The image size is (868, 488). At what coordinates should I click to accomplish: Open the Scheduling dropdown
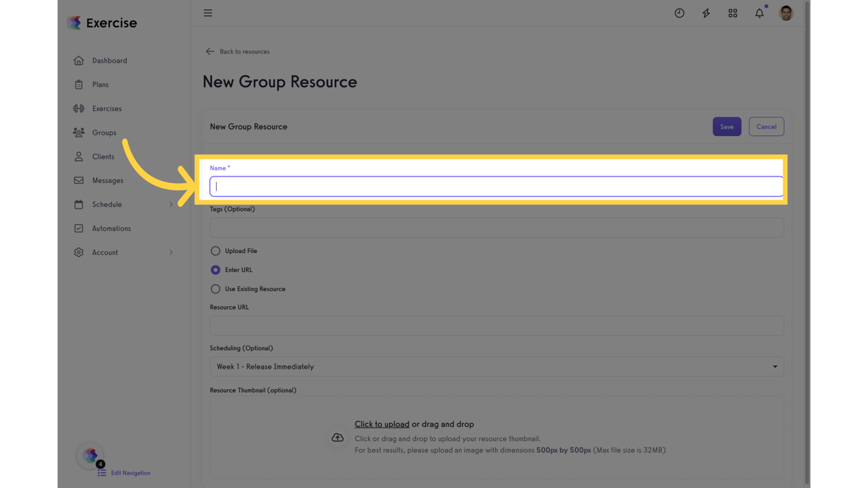(496, 367)
